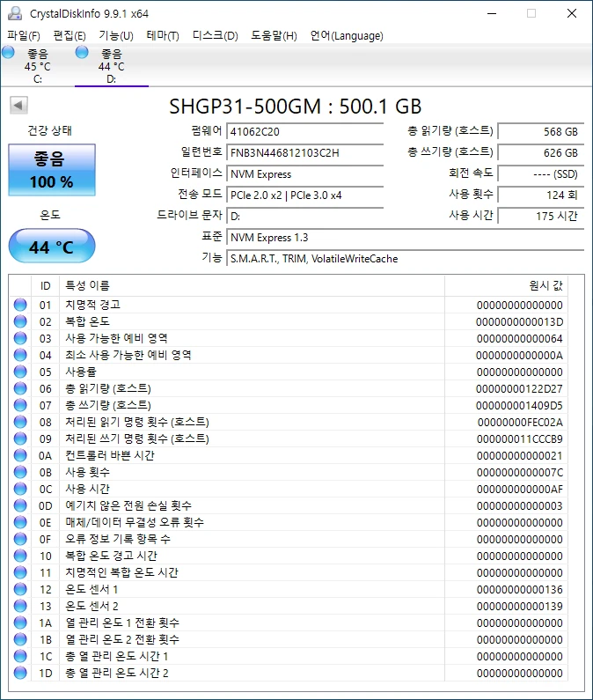This screenshot has height=700, width=593.
Task: Click status icon for 0C 사용 시간
Action: click(20, 489)
